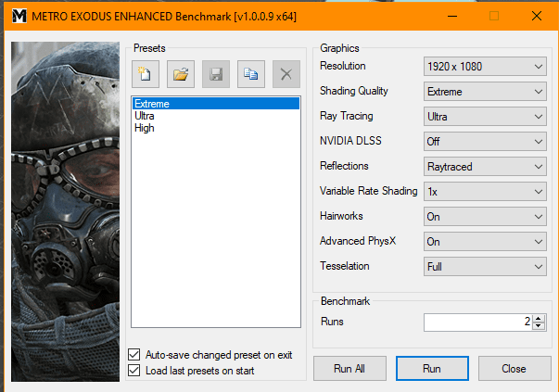Viewport: 559px width, 392px height.
Task: Create a new preset with the New icon
Action: coord(146,74)
